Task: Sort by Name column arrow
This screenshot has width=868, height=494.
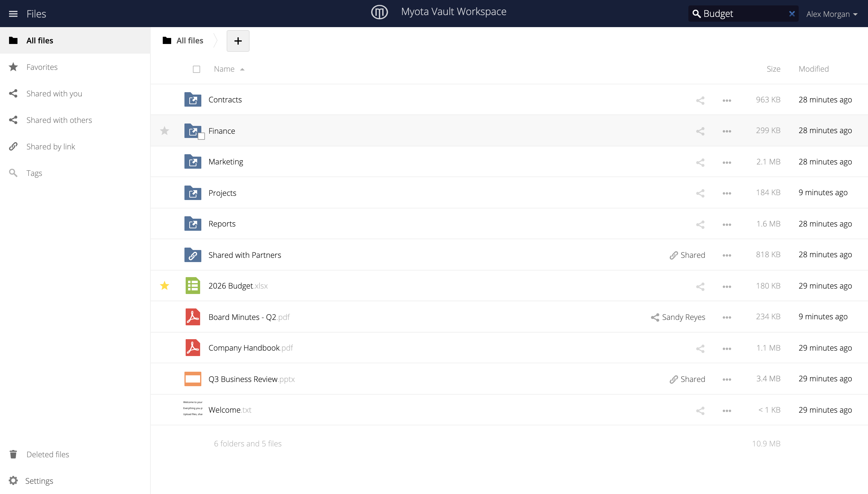Action: 242,69
